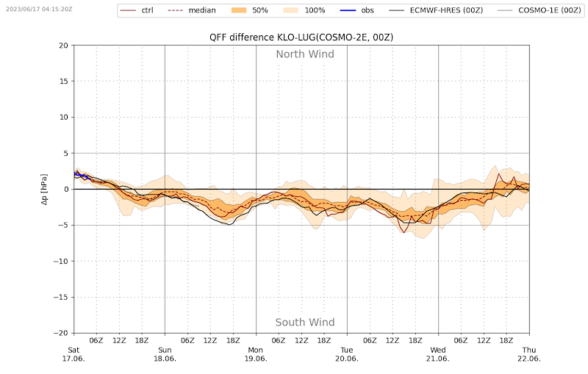This screenshot has width=588, height=374.
Task: Click the light 100% legend swatch
Action: [290, 10]
